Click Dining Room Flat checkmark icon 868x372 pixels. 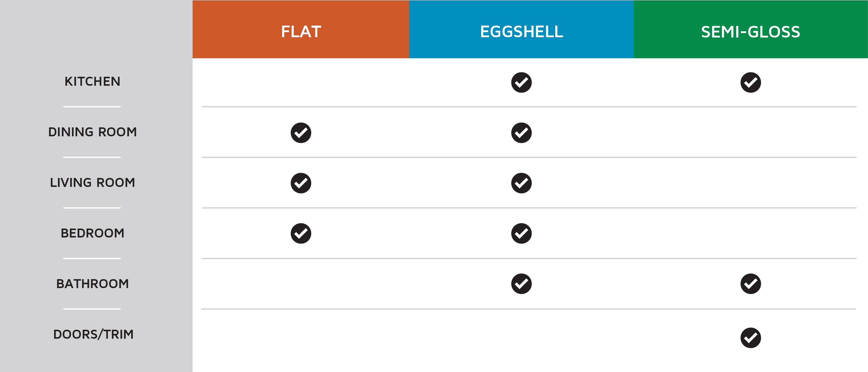301,133
